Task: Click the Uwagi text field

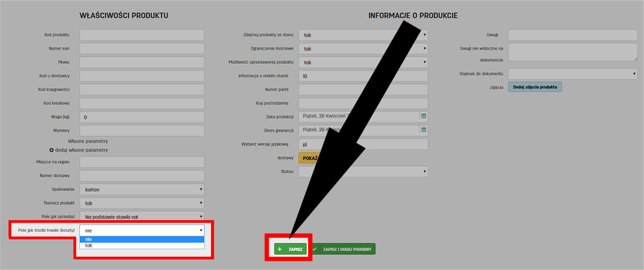Action: 572,35
